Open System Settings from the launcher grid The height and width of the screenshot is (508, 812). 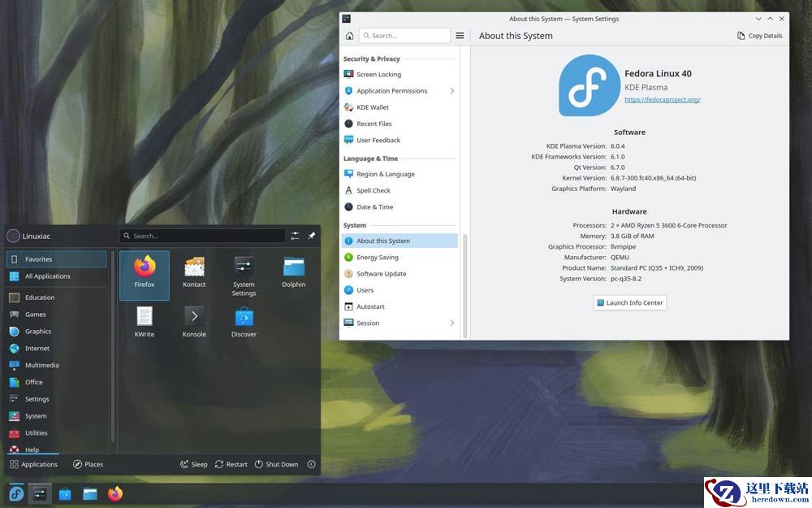pyautogui.click(x=244, y=276)
